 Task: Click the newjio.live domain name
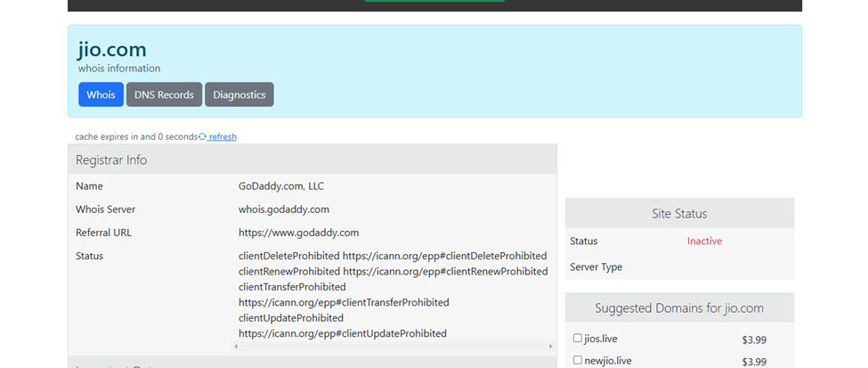[x=608, y=361]
